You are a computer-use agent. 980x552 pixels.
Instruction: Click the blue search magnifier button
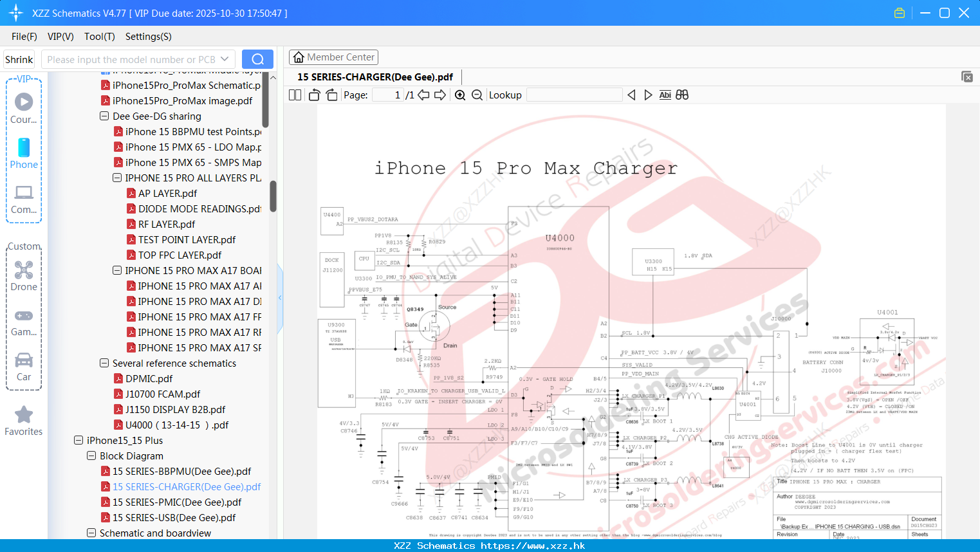click(257, 59)
